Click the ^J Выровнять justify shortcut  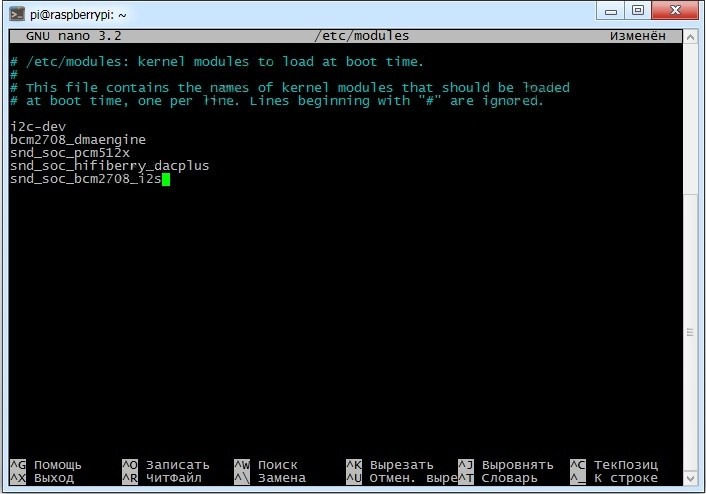(x=506, y=465)
